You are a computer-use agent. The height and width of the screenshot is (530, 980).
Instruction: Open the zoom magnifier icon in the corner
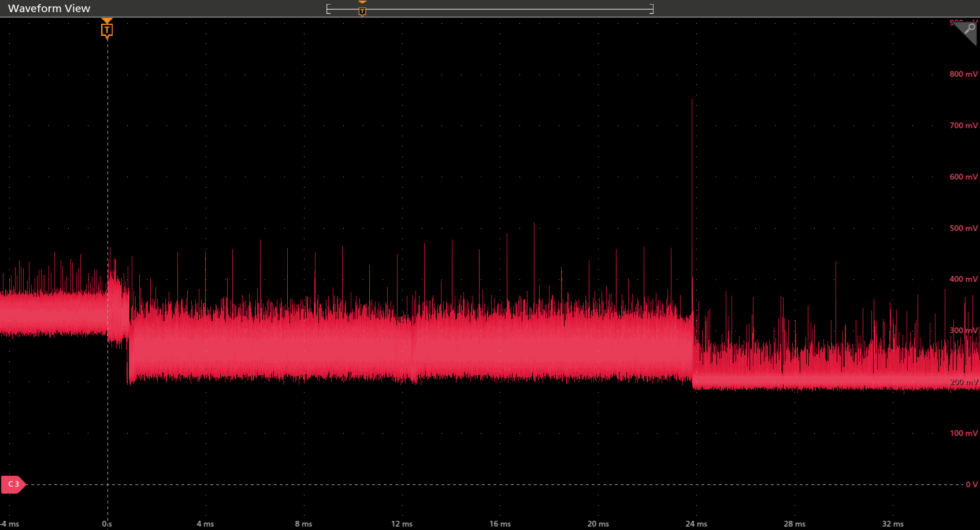click(x=968, y=30)
